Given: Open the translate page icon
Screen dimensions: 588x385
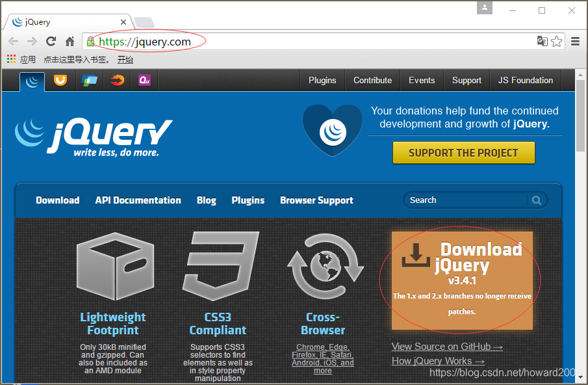Looking at the screenshot, I should (x=543, y=41).
